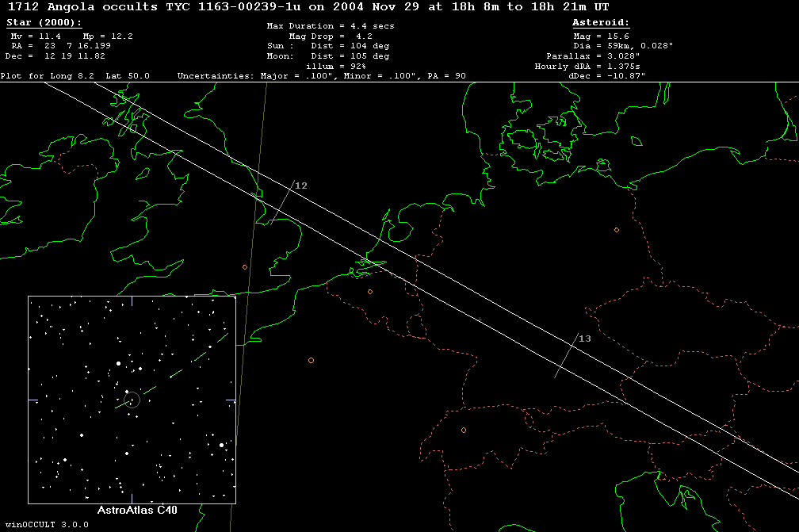Screen dimensions: 799x532
Task: Click the orange city marker in northern France
Action: (x=311, y=360)
